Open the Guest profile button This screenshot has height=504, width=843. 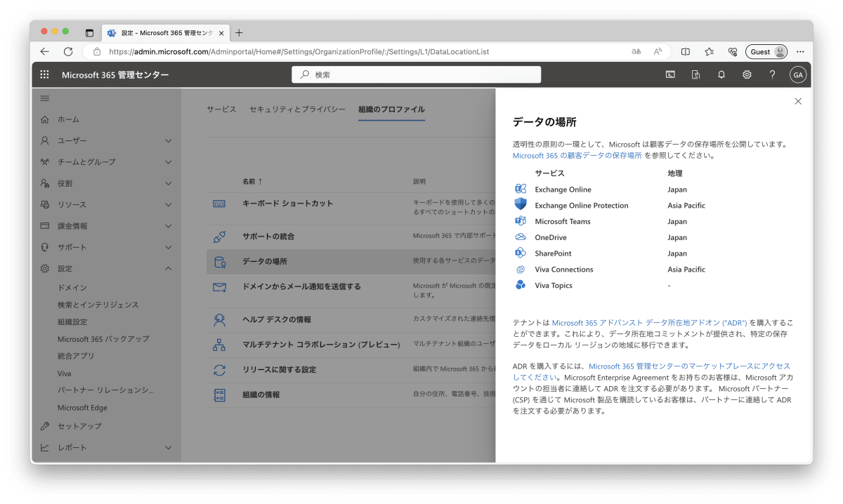click(766, 52)
